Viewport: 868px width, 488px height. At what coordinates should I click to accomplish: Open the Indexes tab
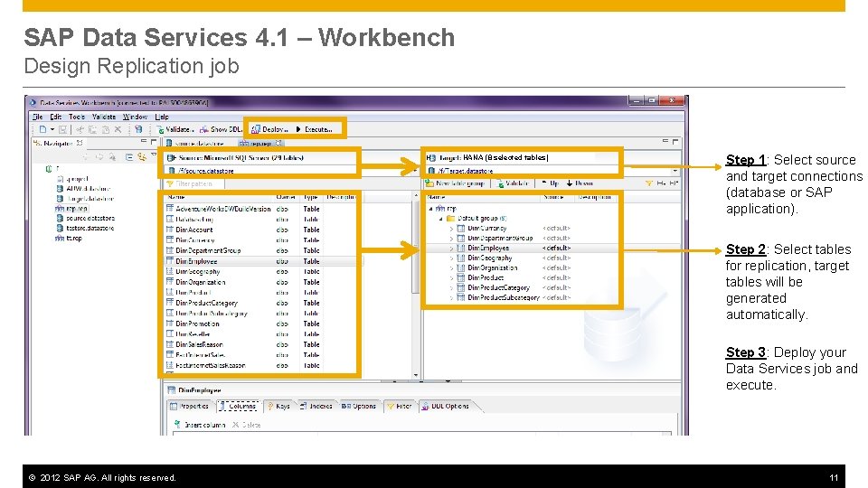(x=316, y=406)
